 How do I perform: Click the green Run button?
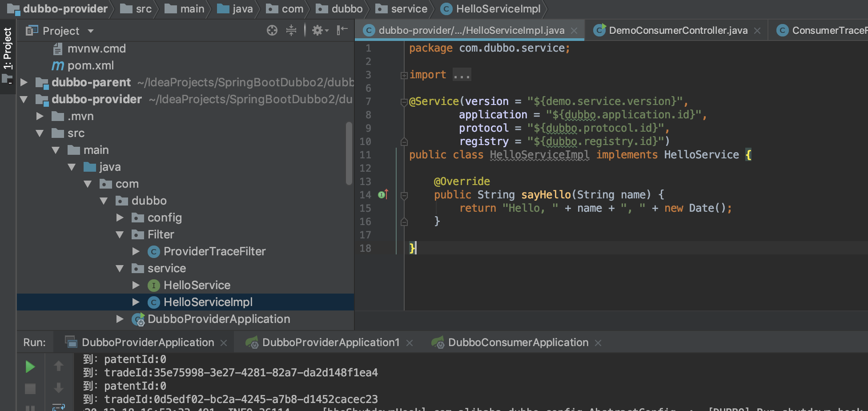[x=30, y=367]
